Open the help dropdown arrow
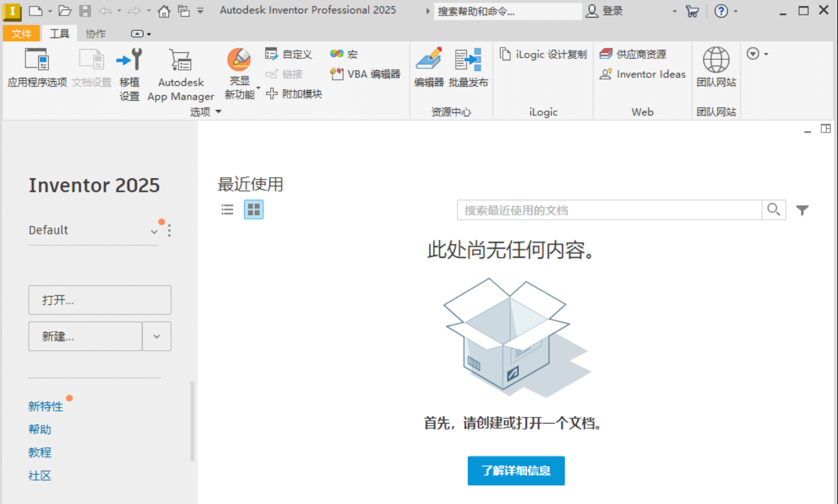This screenshot has width=838, height=504. 735,11
